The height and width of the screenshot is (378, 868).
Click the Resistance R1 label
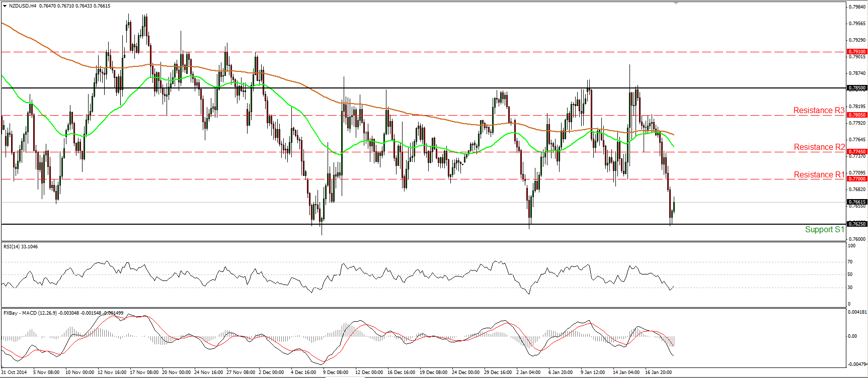(x=819, y=174)
